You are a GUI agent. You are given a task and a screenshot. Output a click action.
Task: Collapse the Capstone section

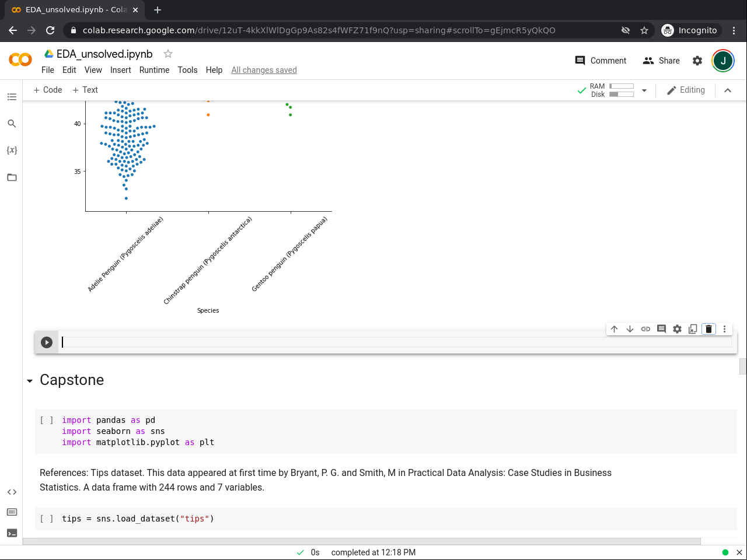pos(30,381)
